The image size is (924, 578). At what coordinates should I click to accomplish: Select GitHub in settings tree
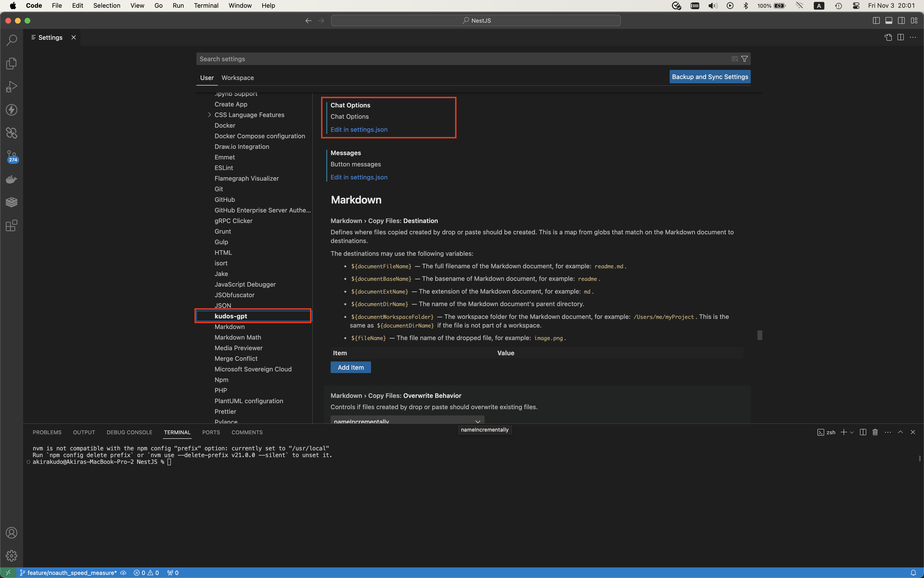point(225,200)
